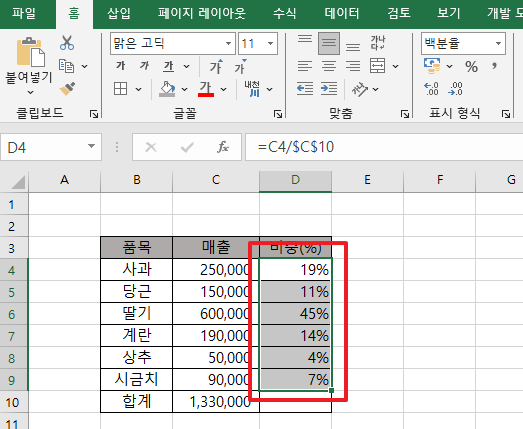Decrease font size with the smaller 가 icon
Viewport: 523px width, 429px height.
pyautogui.click(x=240, y=66)
